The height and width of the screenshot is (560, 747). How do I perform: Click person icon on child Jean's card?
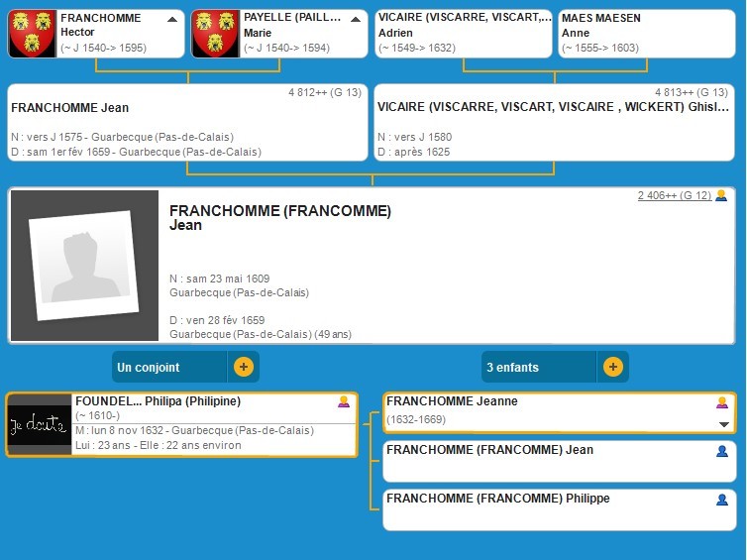coord(722,451)
